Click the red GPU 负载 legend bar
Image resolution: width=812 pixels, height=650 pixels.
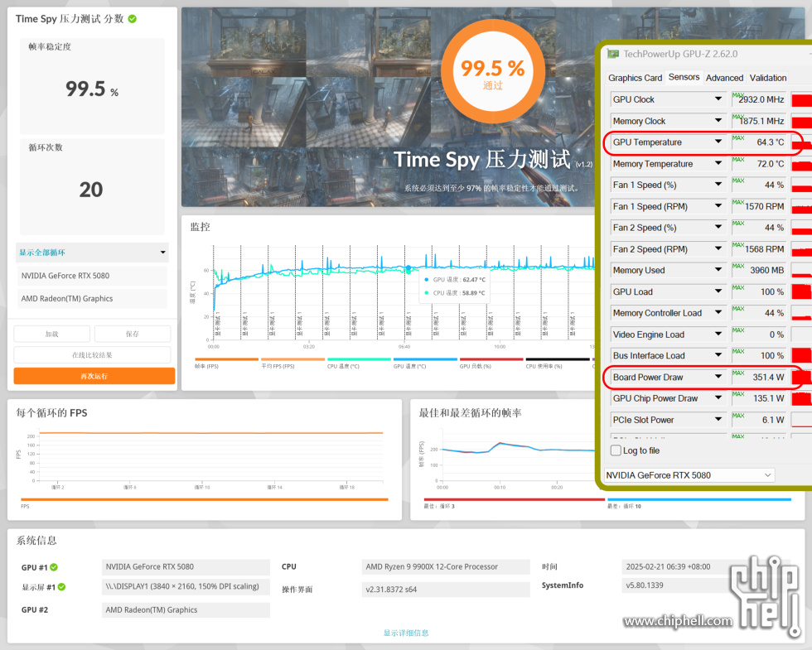(x=491, y=359)
